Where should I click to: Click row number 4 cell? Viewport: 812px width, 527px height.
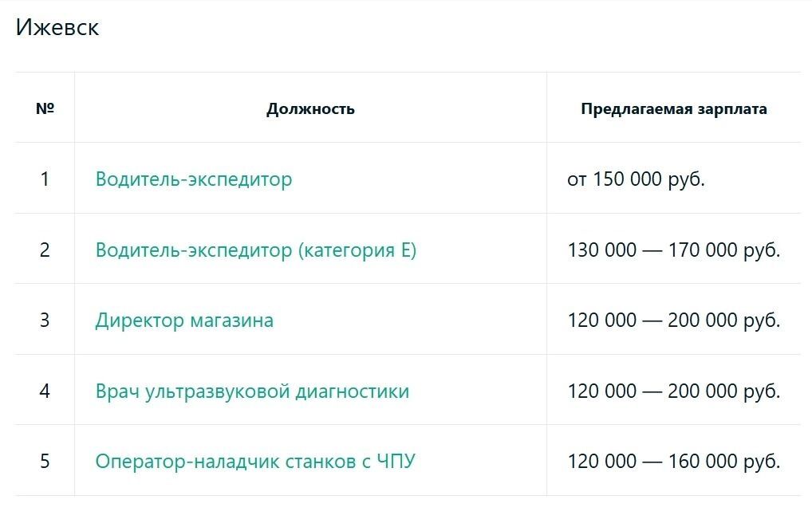45,391
